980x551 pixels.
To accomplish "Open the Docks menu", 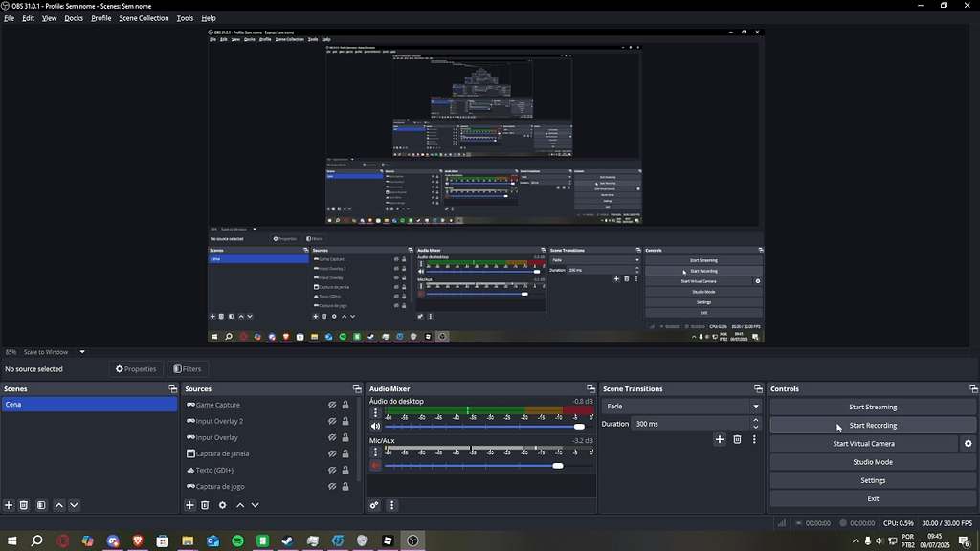I will [x=74, y=18].
